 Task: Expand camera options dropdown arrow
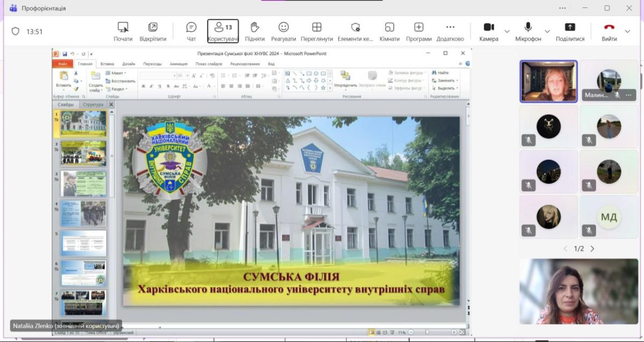507,31
